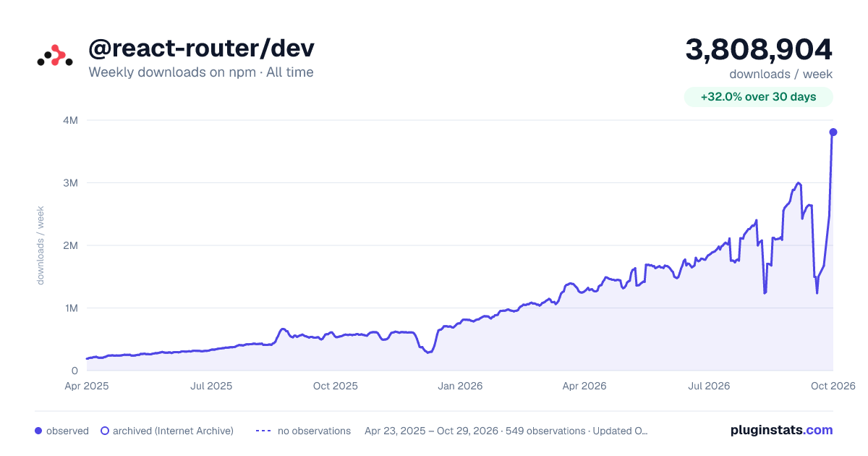Click the 'archived (Internet Archive)' legend label
Screen dimensions: 868x456
pos(173,431)
